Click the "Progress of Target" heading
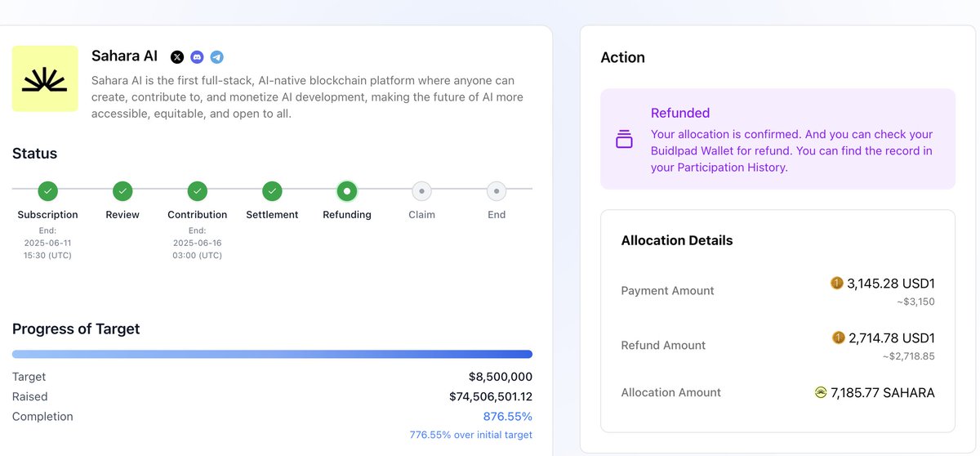Screen dimensions: 980x456 click(76, 329)
